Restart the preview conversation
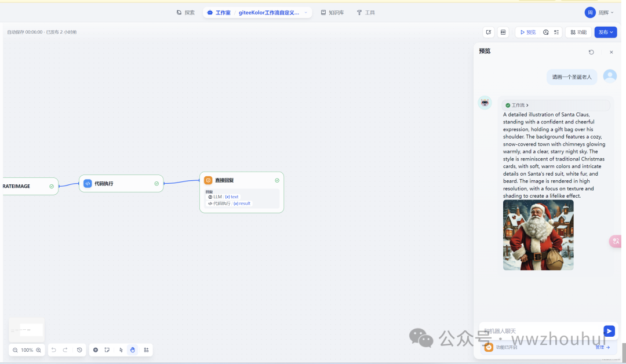The image size is (626, 364). pyautogui.click(x=591, y=52)
